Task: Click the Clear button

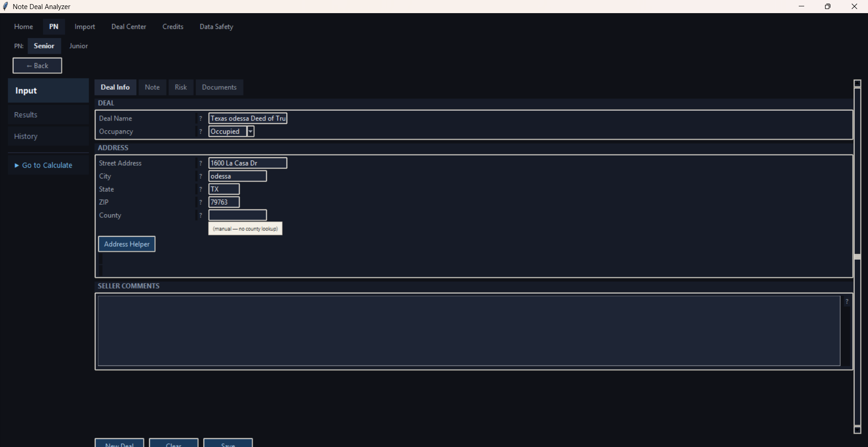Action: 174,442
